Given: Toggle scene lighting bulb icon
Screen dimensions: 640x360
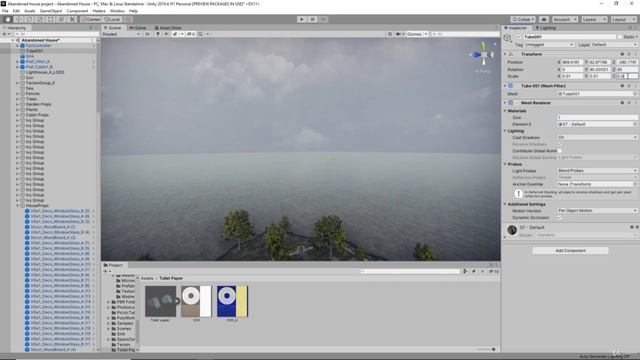Looking at the screenshot, I should pyautogui.click(x=158, y=34).
